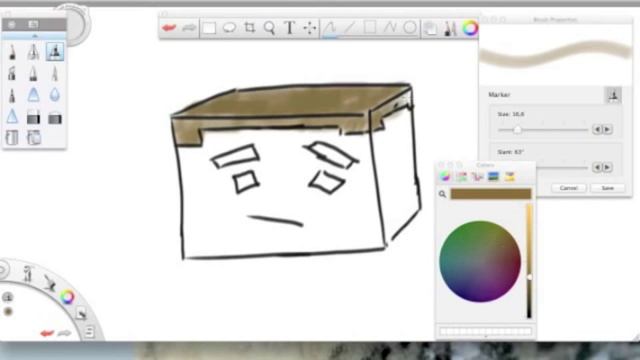This screenshot has height=360, width=640.
Task: Select the chisel-tip pen brush
Action: click(x=12, y=74)
